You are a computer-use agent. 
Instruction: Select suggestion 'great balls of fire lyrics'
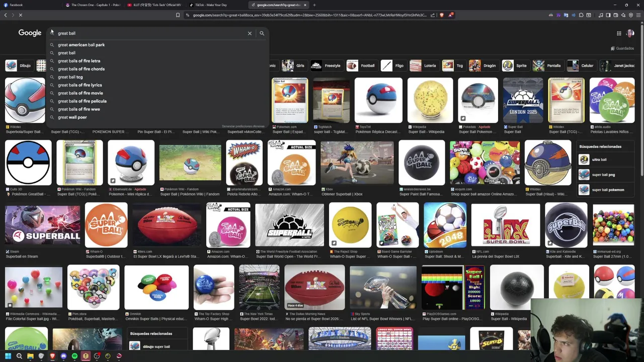tap(157, 85)
